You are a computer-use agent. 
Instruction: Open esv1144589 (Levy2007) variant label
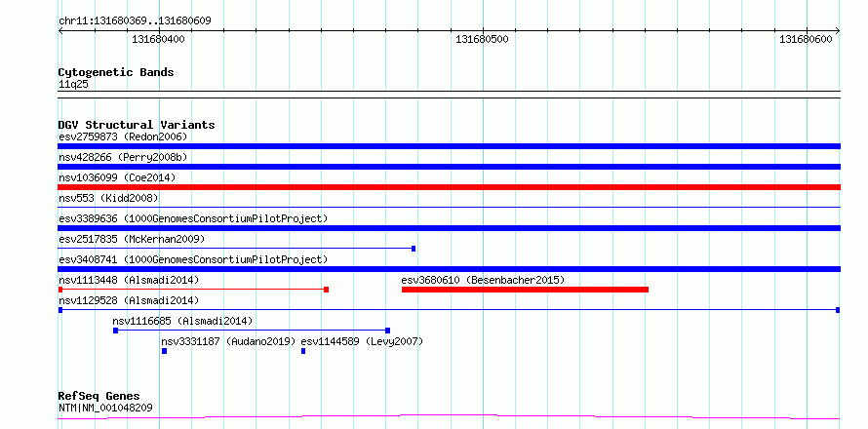362,341
